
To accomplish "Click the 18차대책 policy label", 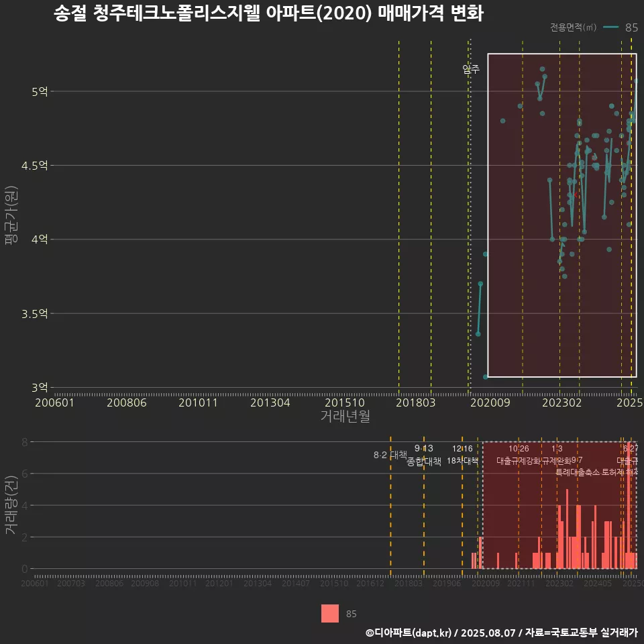I will click(x=462, y=461).
